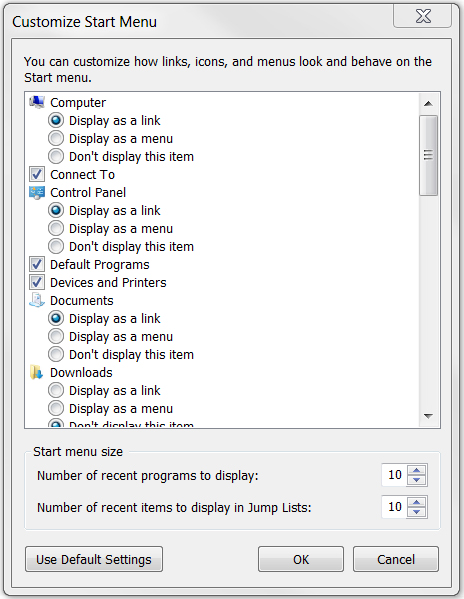Click the recent programs number field
464x599 pixels.
click(x=394, y=475)
